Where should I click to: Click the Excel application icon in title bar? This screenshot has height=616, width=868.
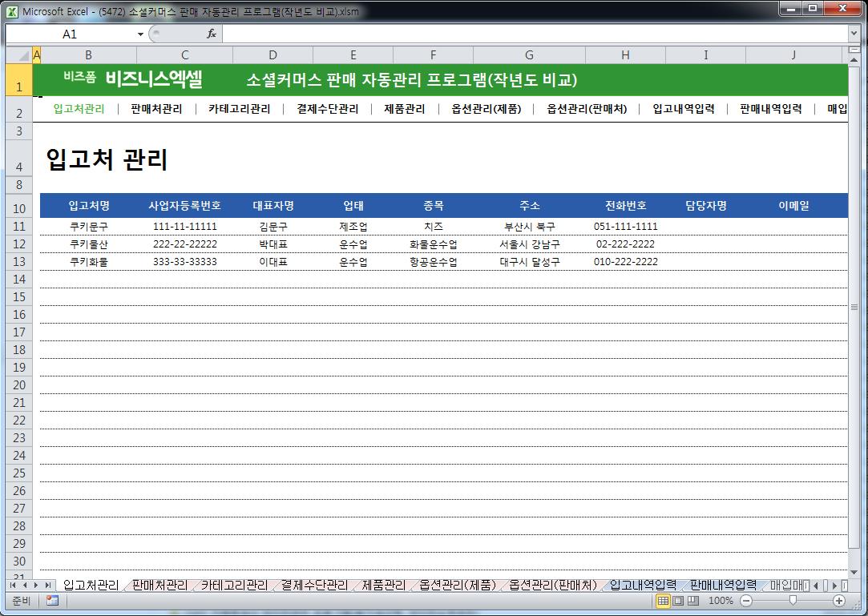pyautogui.click(x=12, y=11)
